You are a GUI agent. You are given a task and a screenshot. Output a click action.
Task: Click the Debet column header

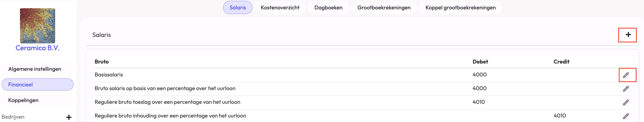[480, 62]
